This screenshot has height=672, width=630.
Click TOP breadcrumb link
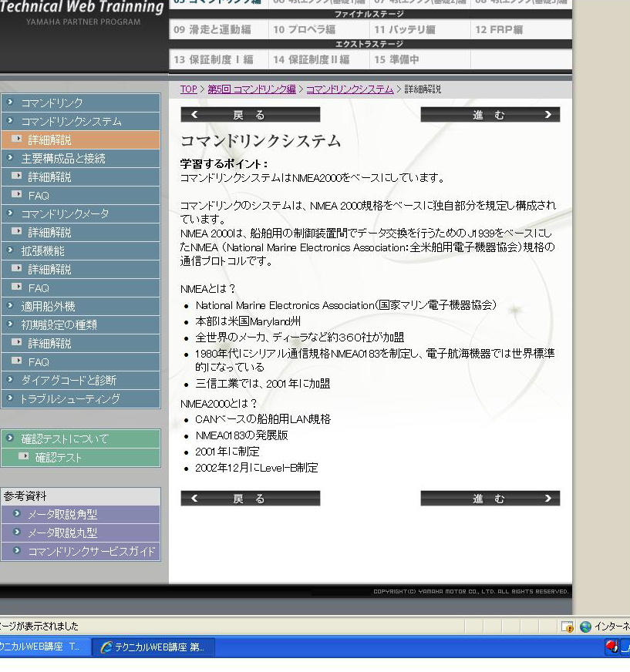pos(188,89)
